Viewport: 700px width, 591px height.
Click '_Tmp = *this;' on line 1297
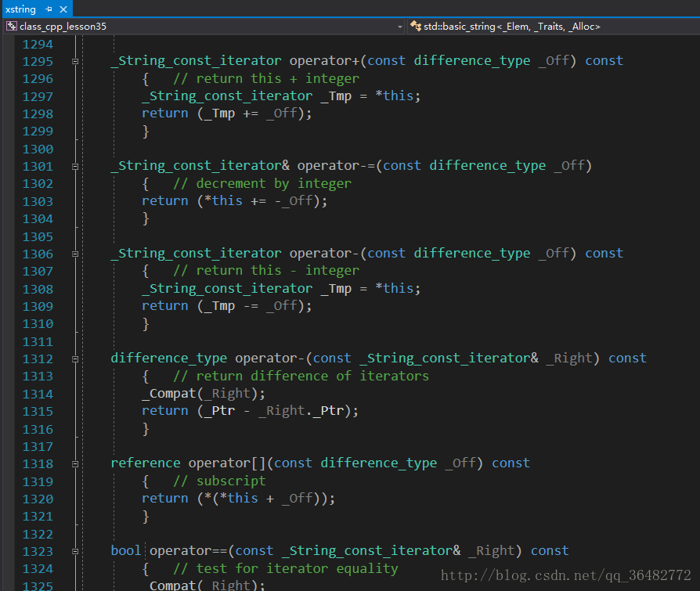[370, 96]
